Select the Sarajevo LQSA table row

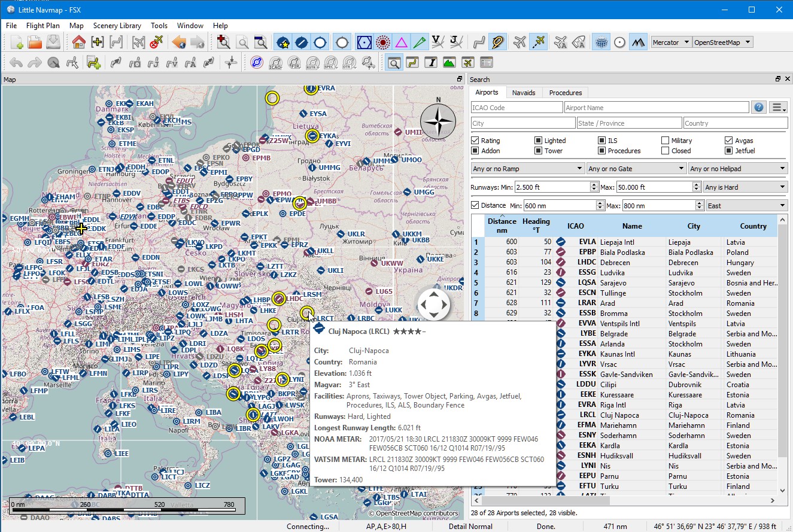(x=624, y=282)
